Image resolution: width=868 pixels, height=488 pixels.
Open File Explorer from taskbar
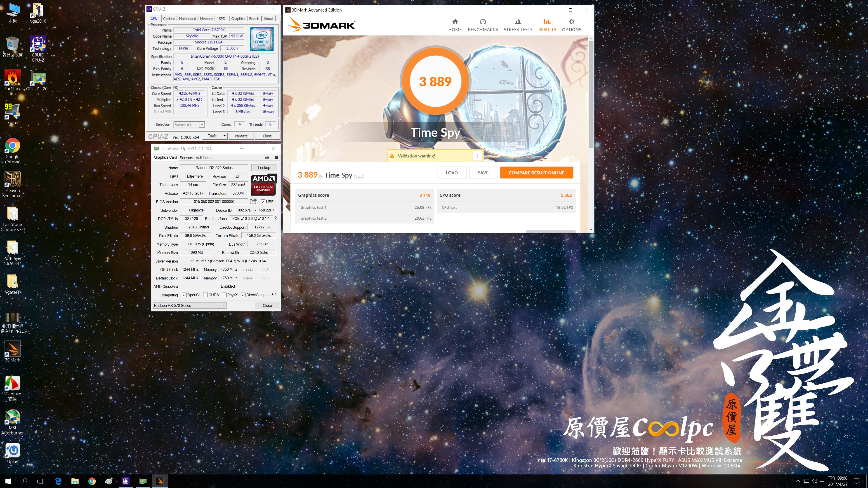(75, 481)
